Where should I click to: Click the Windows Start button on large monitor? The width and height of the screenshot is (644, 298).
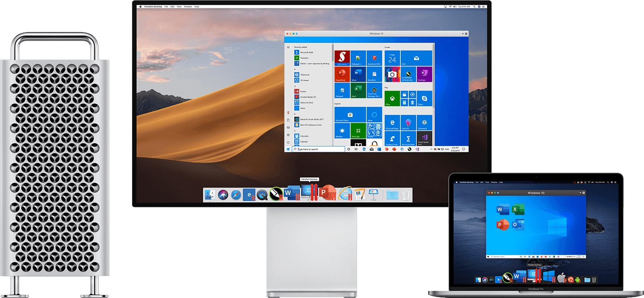pyautogui.click(x=288, y=149)
